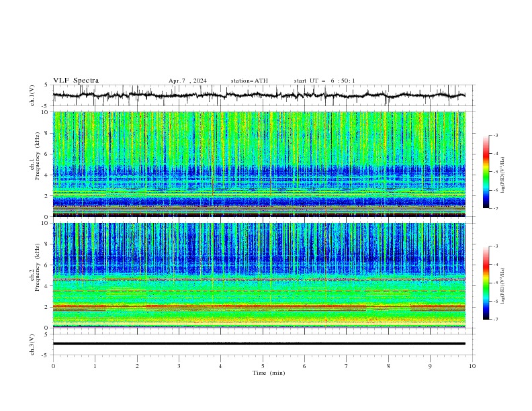532x411 pixels.
Task: Click the "Time (min)" axis label
Action: (269, 373)
